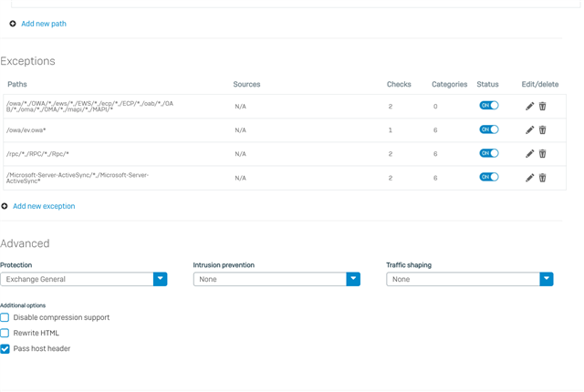Enable Disable compression support checkbox
Viewport: 584px width, 392px height.
coord(5,317)
